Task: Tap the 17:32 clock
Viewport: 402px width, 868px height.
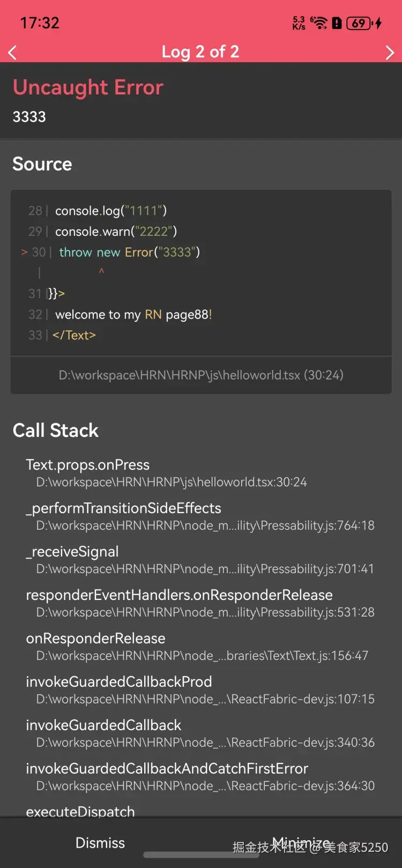Action: [40, 23]
